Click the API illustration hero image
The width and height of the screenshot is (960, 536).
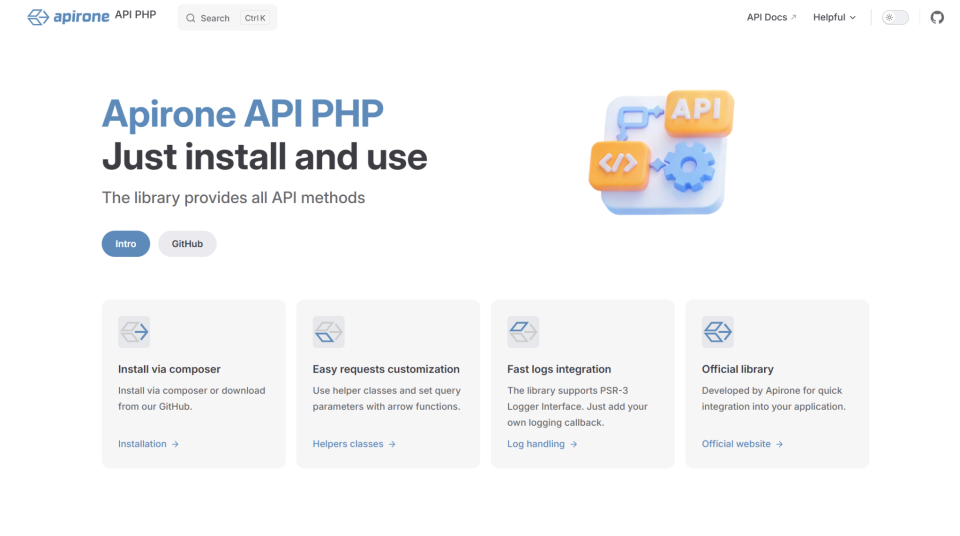(661, 151)
